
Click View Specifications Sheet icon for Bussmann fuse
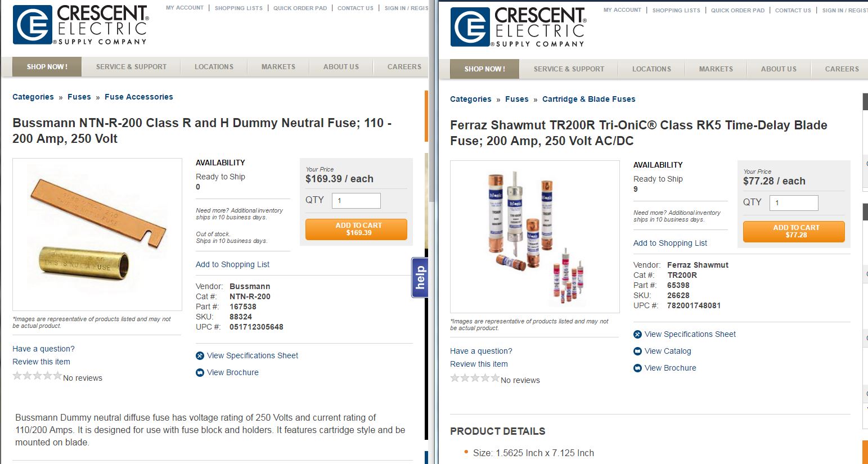click(x=200, y=355)
